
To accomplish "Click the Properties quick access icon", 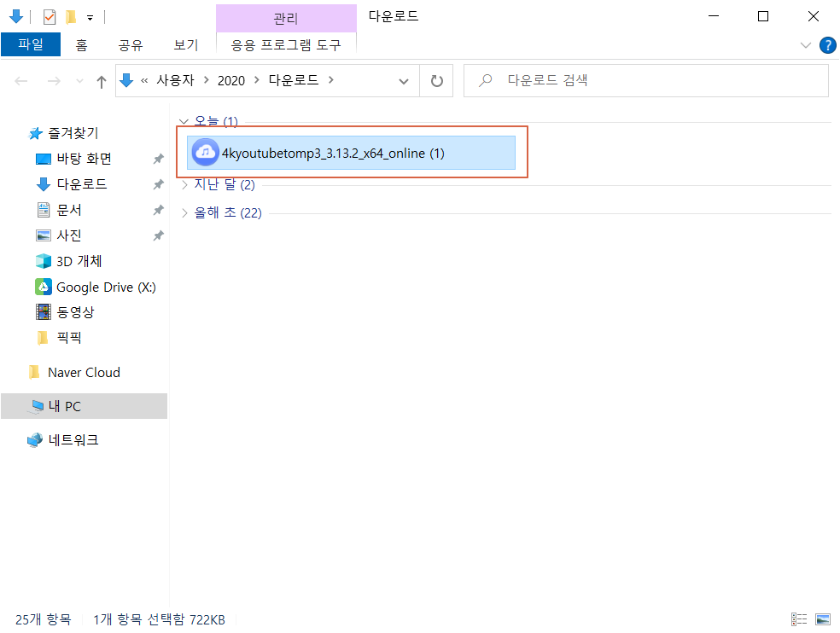I will click(x=50, y=17).
